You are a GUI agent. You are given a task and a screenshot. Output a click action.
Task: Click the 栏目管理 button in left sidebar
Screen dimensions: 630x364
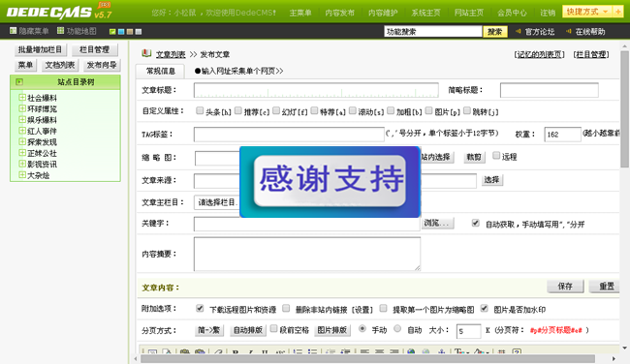95,49
